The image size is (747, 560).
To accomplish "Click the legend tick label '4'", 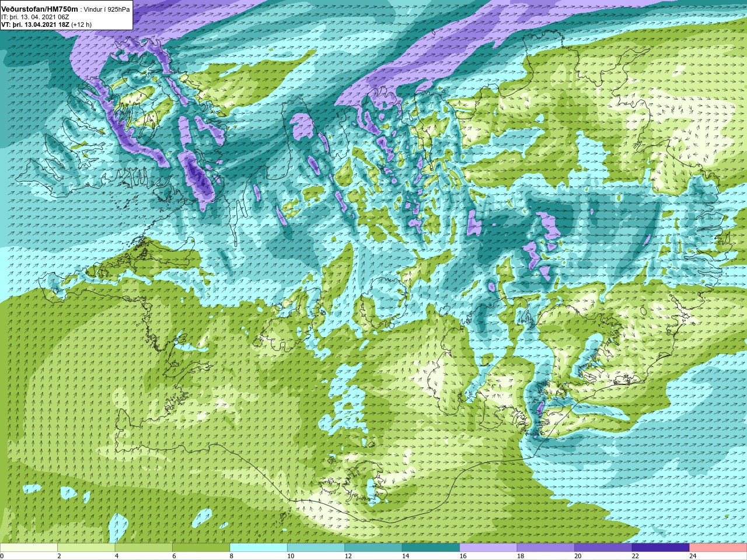I will click(117, 556).
